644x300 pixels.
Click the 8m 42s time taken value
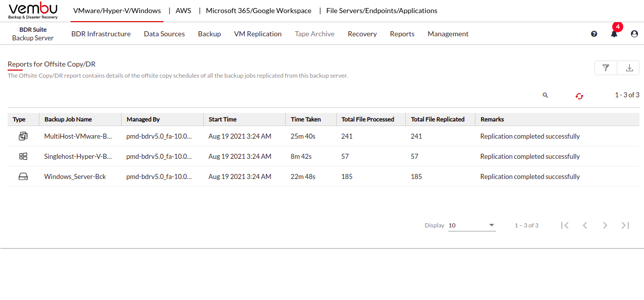coord(301,156)
